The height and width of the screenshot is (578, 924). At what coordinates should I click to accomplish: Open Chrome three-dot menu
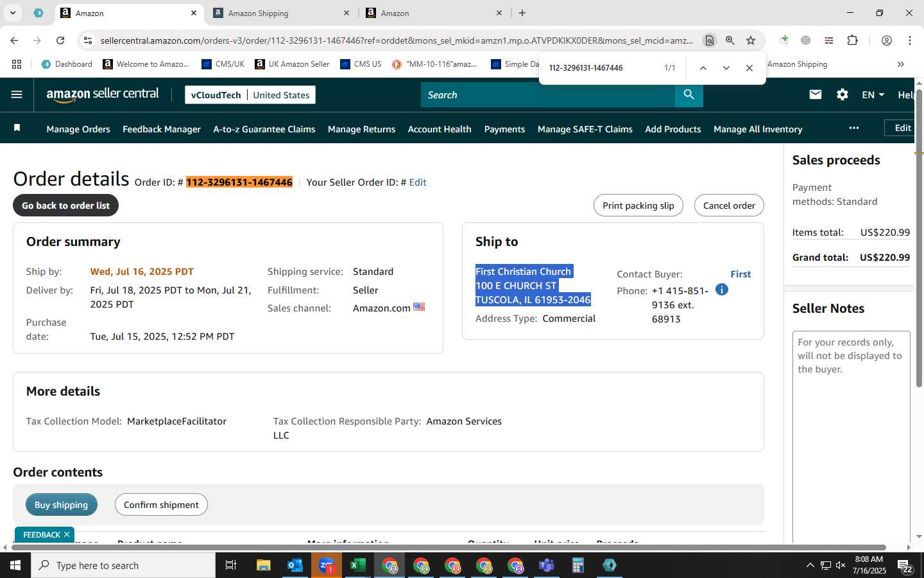[910, 40]
